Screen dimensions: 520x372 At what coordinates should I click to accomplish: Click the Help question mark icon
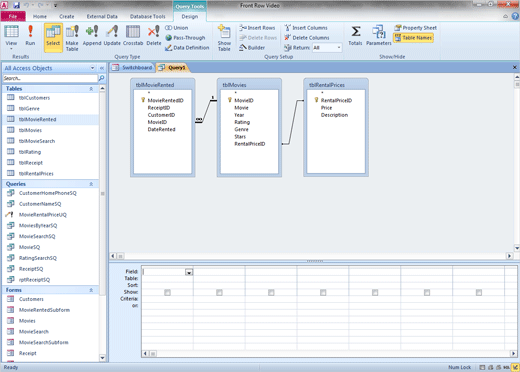[515, 16]
